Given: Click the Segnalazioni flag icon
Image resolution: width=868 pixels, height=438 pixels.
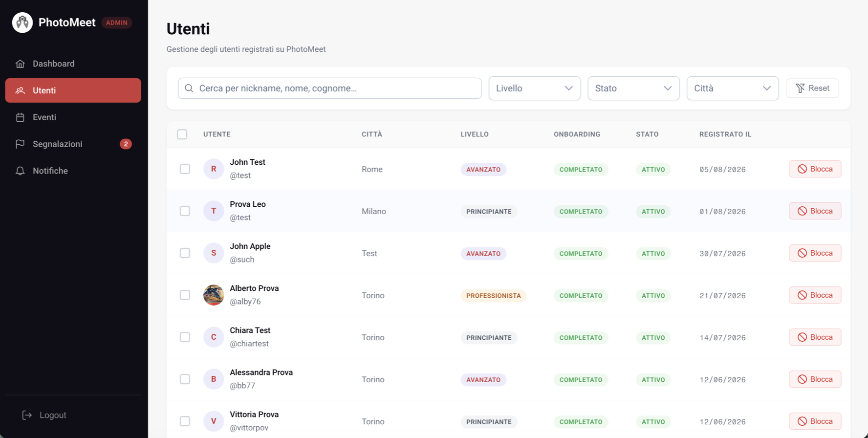Looking at the screenshot, I should click(20, 144).
